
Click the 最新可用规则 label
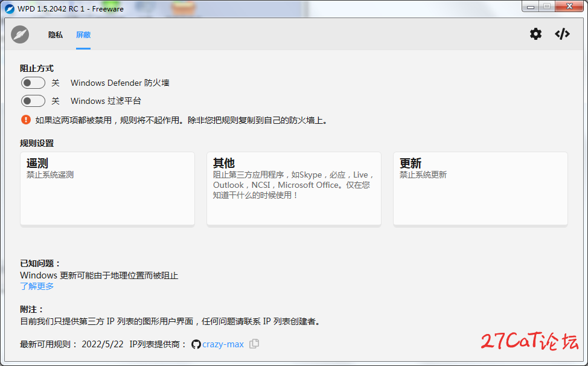tap(49, 344)
